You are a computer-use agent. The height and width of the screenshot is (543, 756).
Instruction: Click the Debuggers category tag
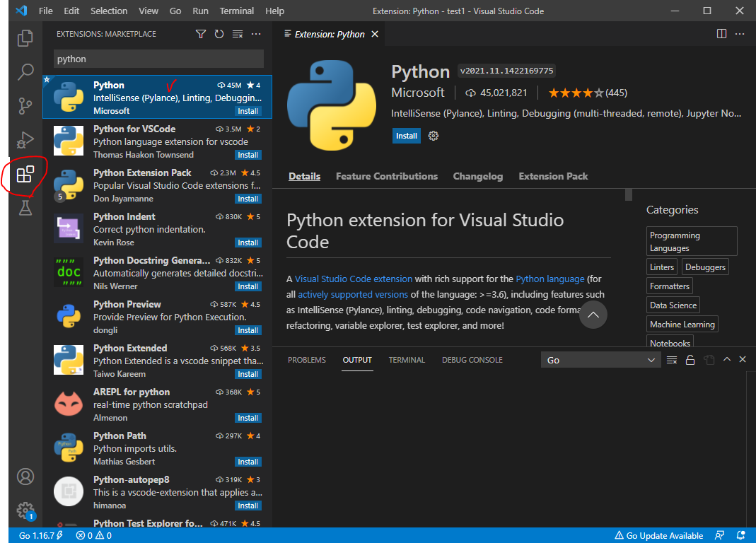(705, 267)
